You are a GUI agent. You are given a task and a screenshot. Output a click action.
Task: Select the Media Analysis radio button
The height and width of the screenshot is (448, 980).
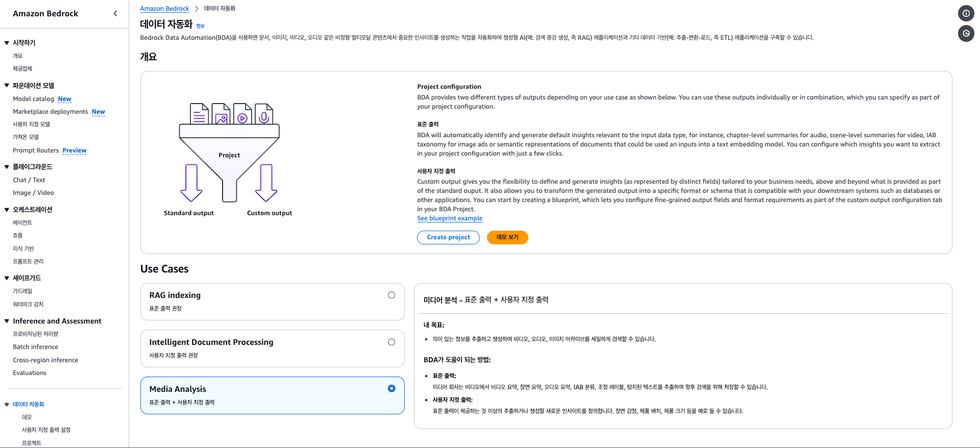(x=391, y=388)
